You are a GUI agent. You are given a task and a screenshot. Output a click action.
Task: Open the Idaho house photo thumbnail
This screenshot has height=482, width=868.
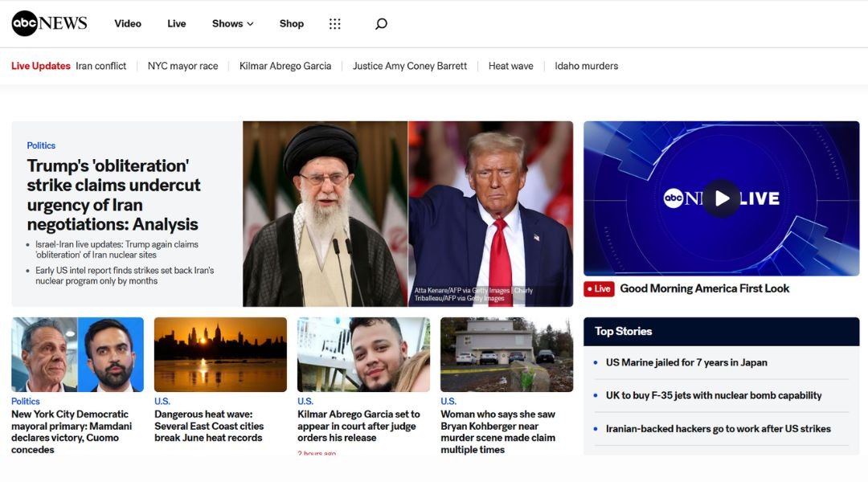pyautogui.click(x=506, y=354)
